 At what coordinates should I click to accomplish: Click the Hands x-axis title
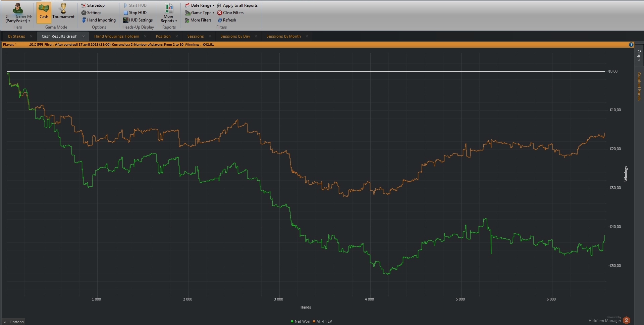coord(306,307)
